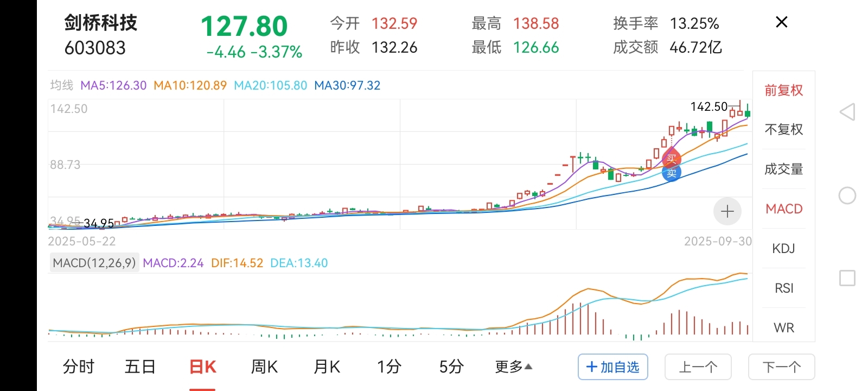Tap the blue 卖 sell marker
The image size is (868, 391).
(672, 173)
